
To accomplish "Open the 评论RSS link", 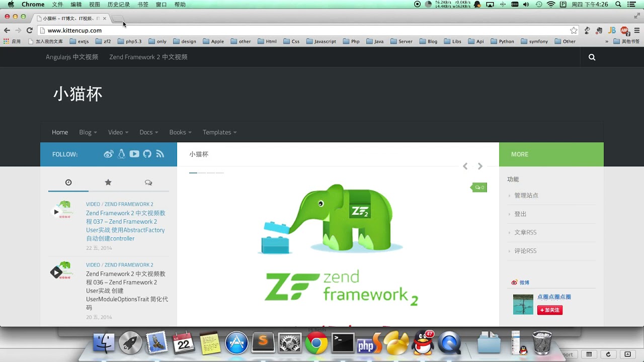I will (x=525, y=251).
